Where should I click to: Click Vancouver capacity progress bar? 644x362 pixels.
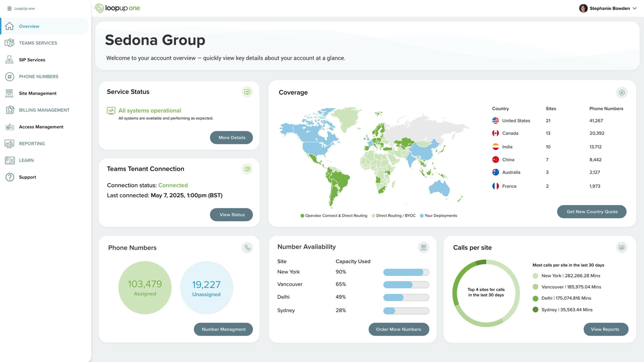click(x=406, y=285)
